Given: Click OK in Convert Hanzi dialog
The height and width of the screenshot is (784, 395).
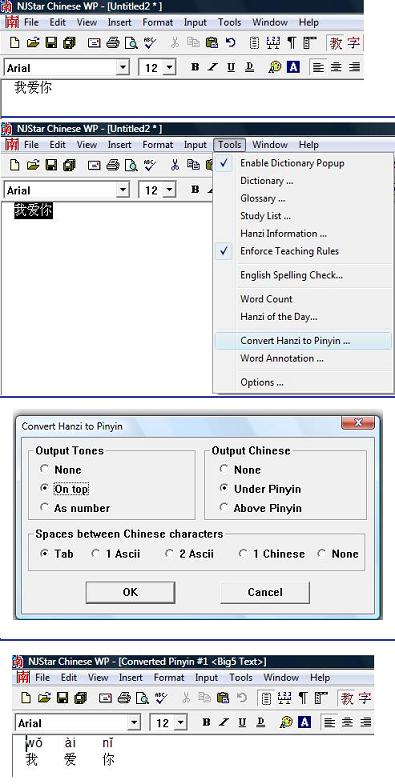Looking at the screenshot, I should point(130,592).
